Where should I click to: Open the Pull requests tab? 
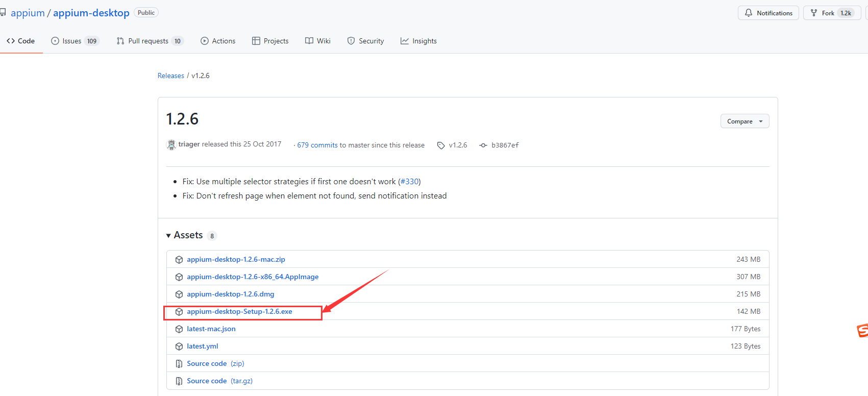pyautogui.click(x=150, y=41)
